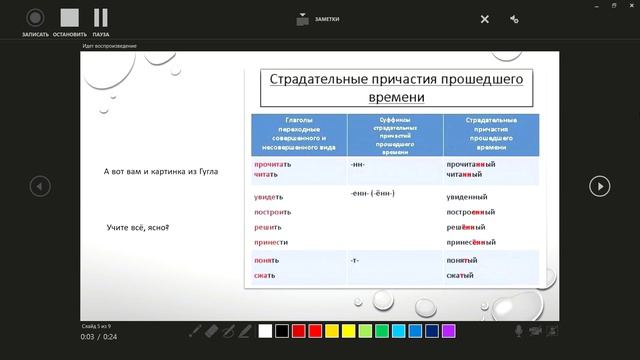Click the text 'Учите всё, ясно?'

[138, 227]
